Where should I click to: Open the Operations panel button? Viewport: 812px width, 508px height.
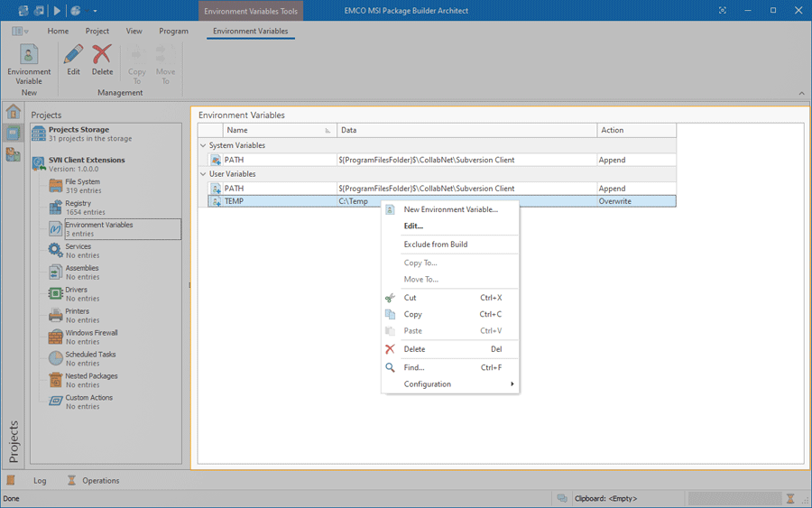94,481
